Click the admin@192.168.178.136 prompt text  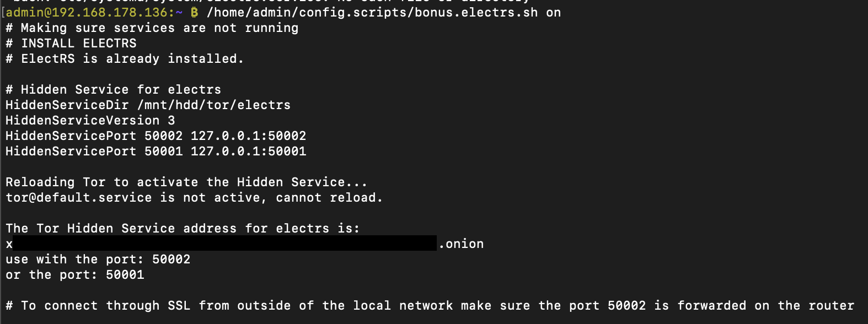pyautogui.click(x=87, y=12)
